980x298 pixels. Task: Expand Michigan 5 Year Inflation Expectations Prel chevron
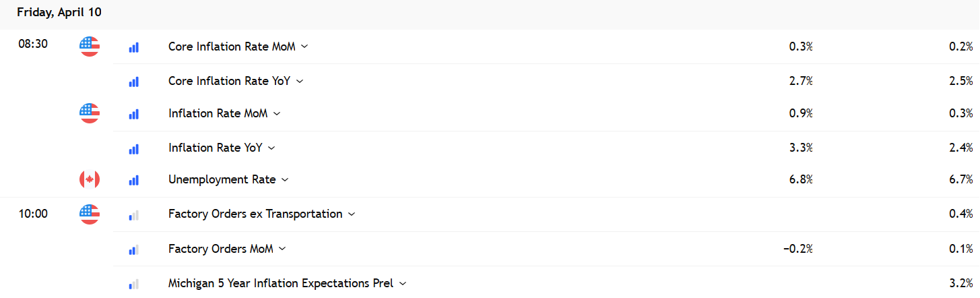tap(403, 284)
